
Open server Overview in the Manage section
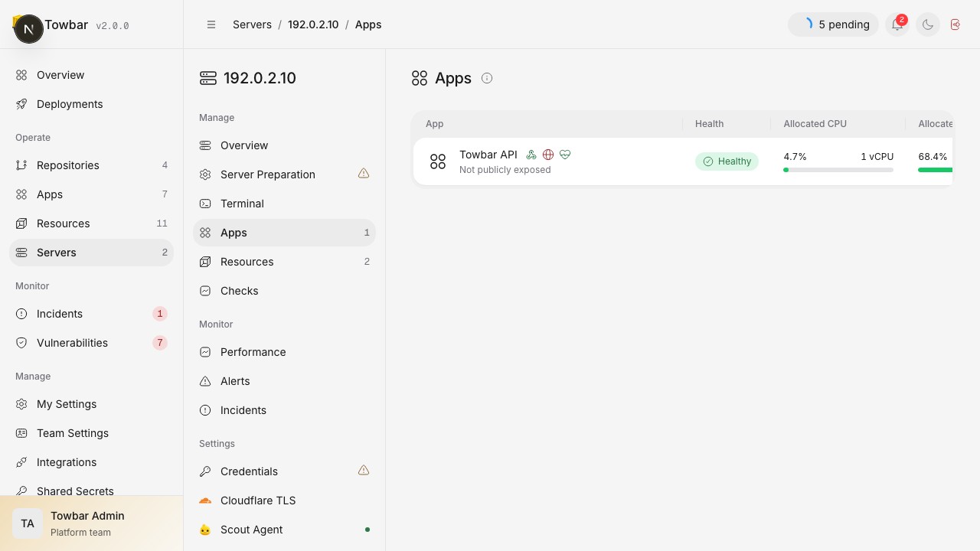[284, 145]
